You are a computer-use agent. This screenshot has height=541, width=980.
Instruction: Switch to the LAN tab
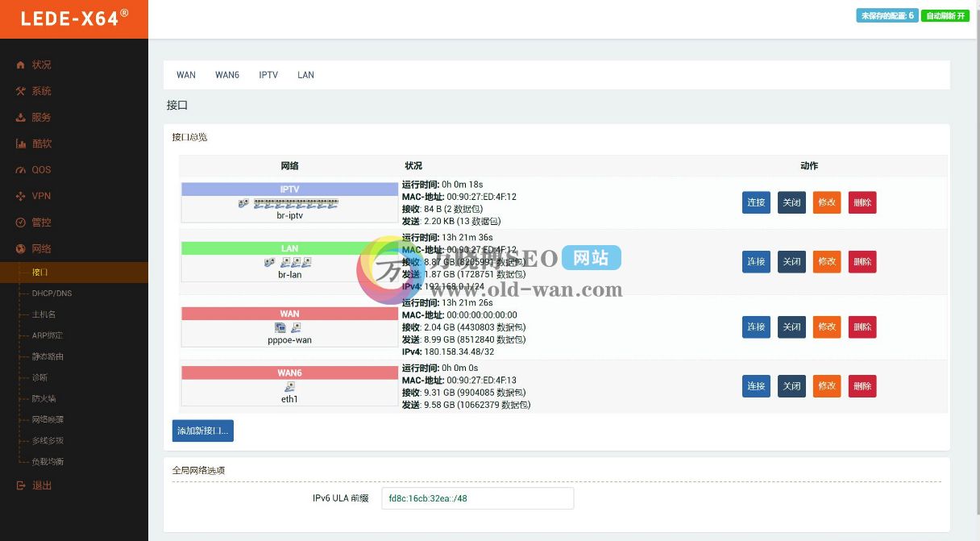[305, 75]
